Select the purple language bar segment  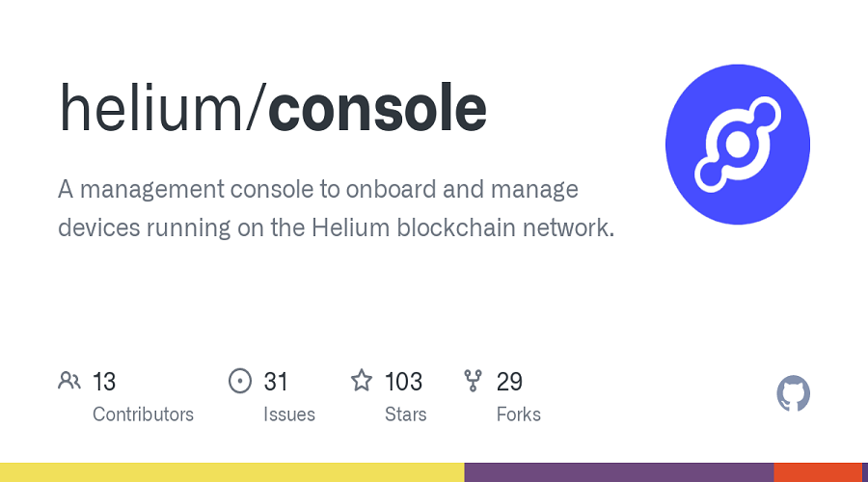[619, 472]
